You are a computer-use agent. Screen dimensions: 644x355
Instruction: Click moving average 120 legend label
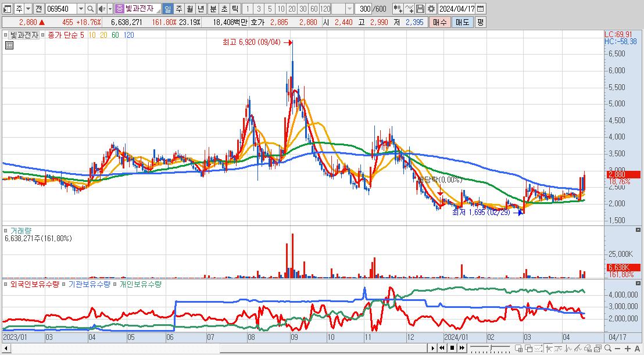tap(128, 35)
